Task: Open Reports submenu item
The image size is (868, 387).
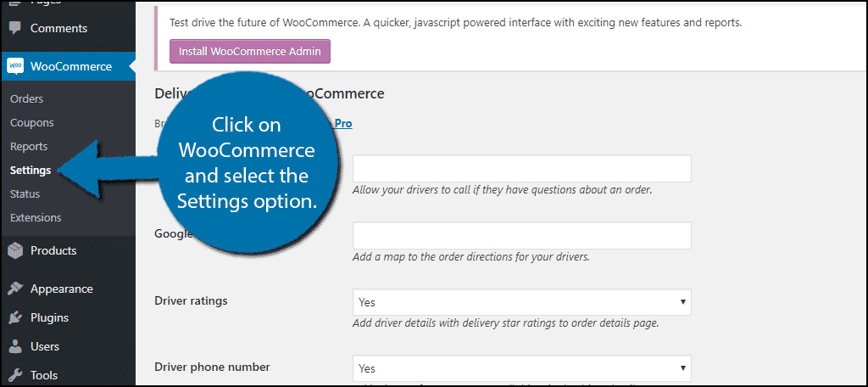Action: pos(29,146)
